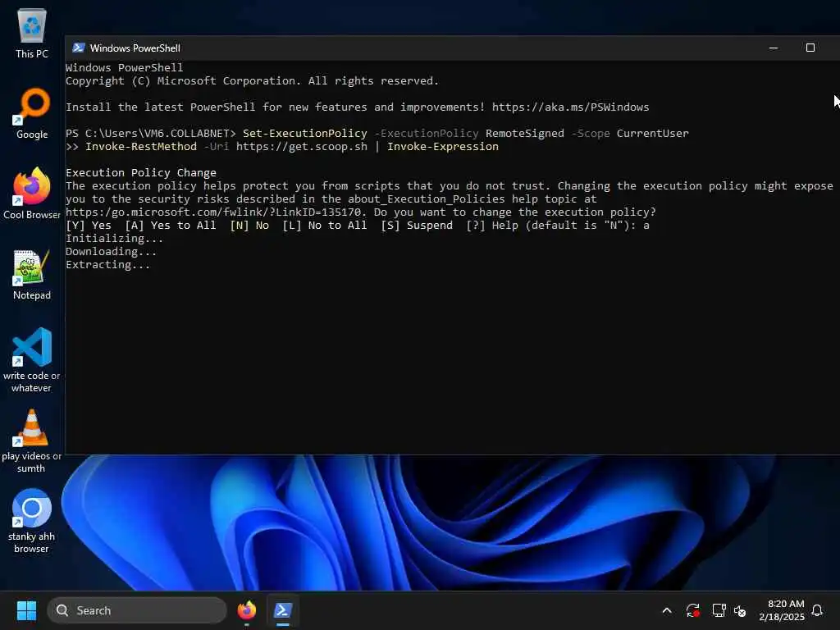
Task: Open the Google desktop shortcut
Action: pyautogui.click(x=32, y=113)
